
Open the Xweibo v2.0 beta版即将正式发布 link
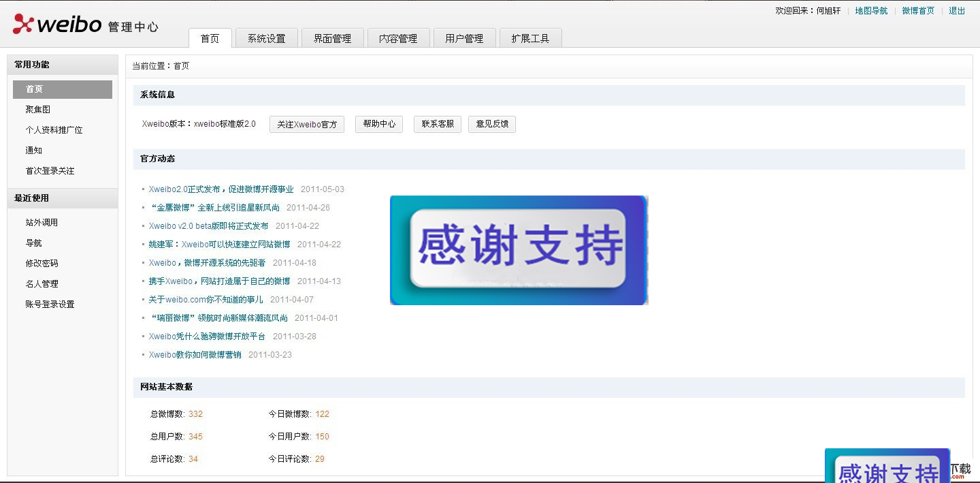point(209,226)
